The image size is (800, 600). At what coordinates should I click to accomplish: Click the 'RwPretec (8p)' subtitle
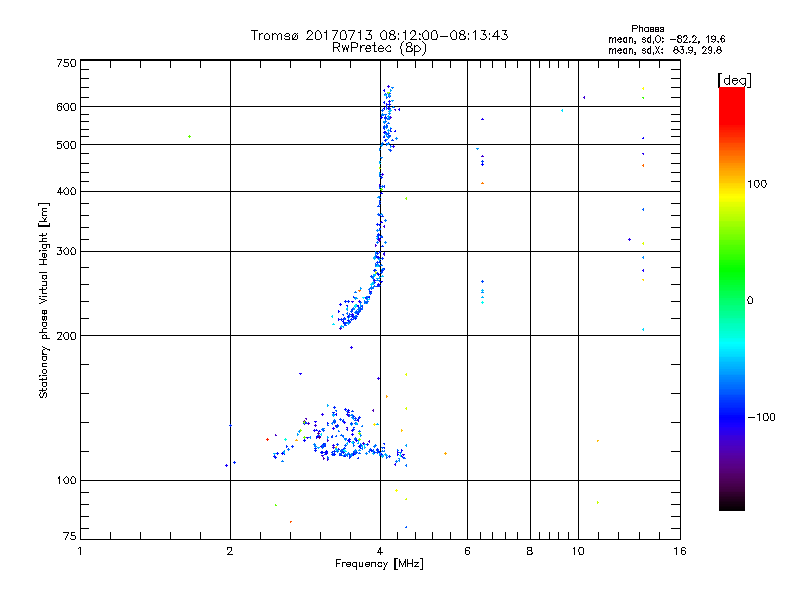(379, 48)
